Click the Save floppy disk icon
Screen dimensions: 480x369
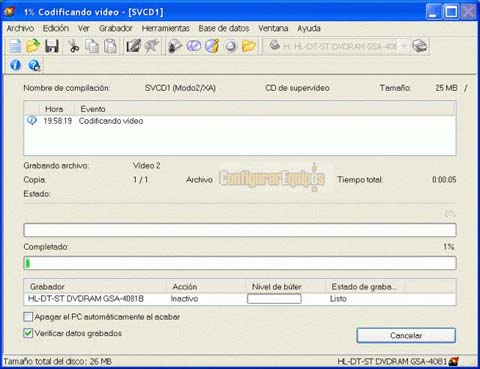(52, 46)
